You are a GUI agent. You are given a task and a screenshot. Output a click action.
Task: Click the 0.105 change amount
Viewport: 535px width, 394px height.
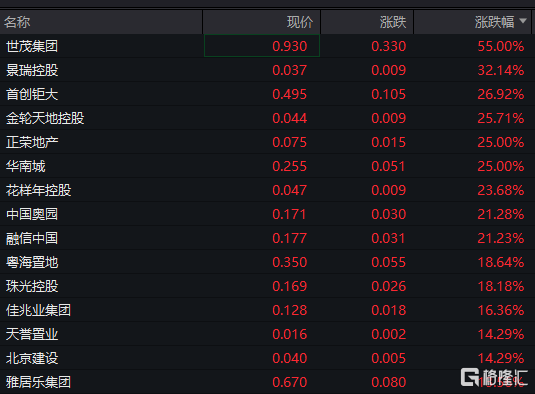pyautogui.click(x=389, y=94)
